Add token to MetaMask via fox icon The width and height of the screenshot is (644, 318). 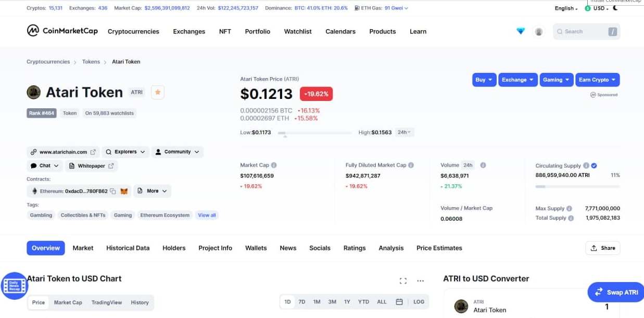click(x=124, y=191)
